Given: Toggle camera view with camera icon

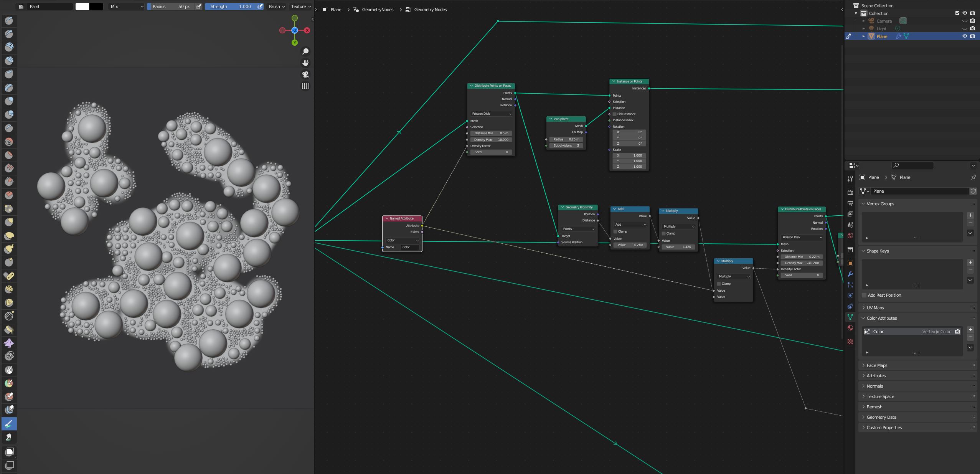Looking at the screenshot, I should [305, 74].
